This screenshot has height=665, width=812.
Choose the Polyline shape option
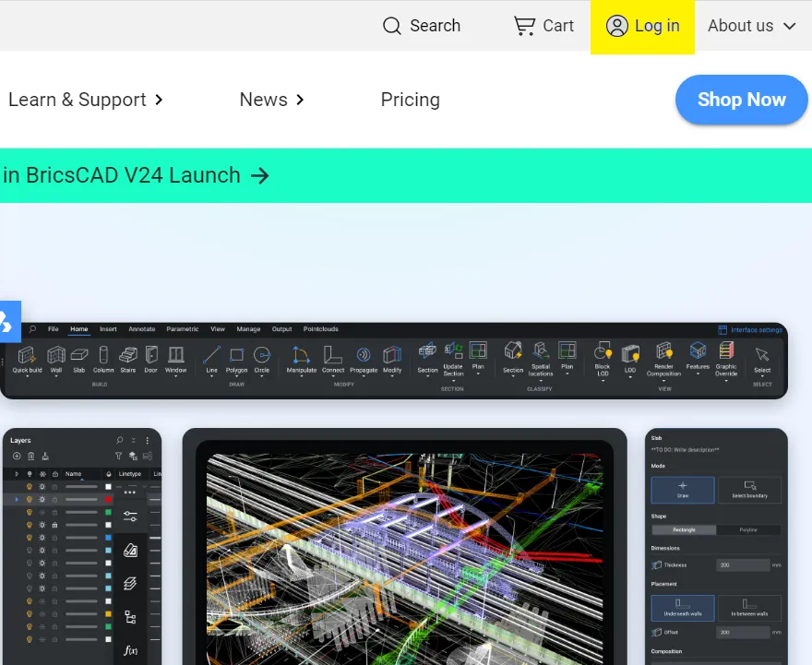pyautogui.click(x=748, y=530)
